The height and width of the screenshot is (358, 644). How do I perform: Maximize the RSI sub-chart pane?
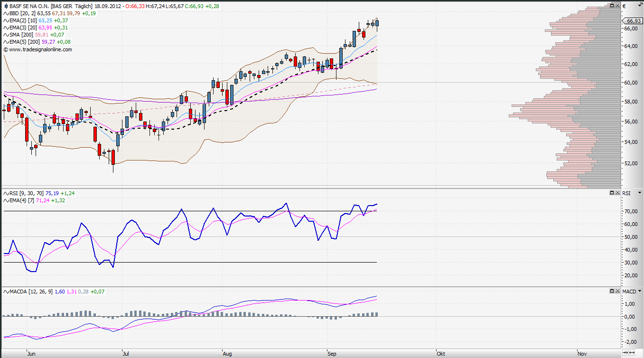tap(612, 193)
